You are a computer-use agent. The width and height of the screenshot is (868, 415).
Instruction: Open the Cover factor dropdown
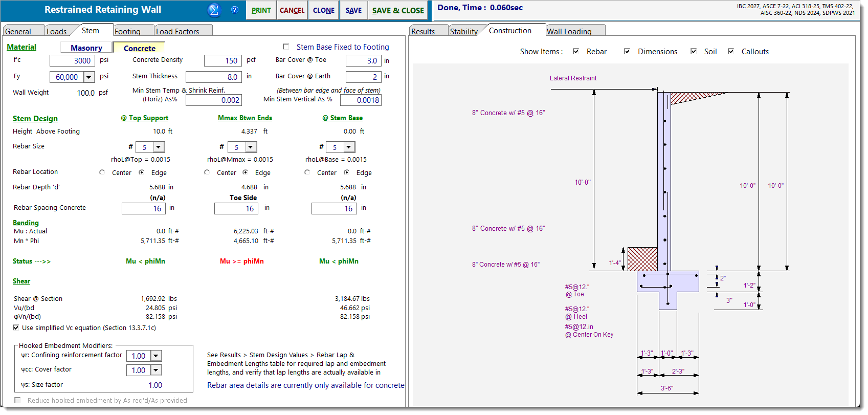[x=157, y=370]
